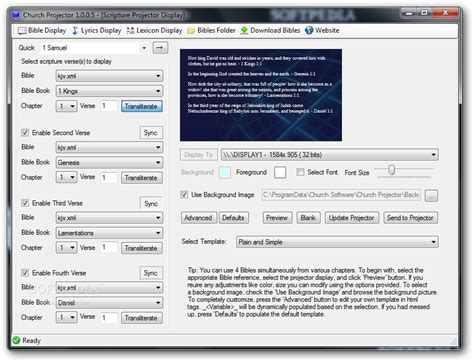
Task: Click the Lexicon Display icon
Action: click(x=130, y=31)
